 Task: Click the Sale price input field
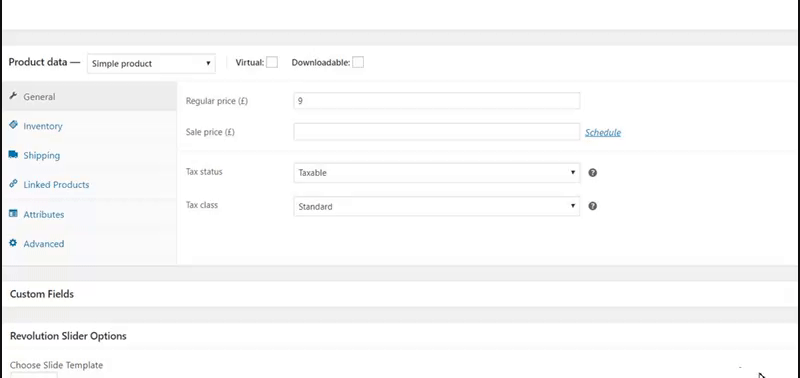pos(437,132)
